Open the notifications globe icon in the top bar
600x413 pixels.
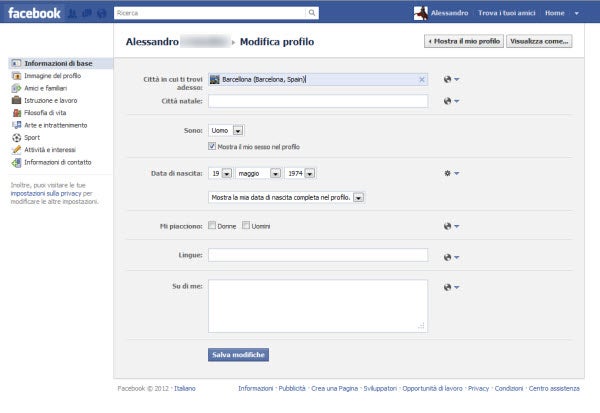click(x=101, y=14)
